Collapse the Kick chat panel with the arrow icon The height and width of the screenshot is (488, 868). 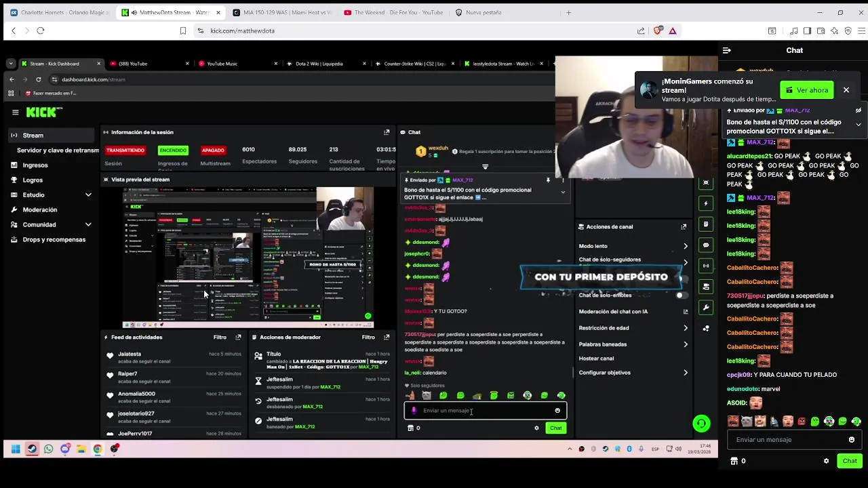pos(726,50)
